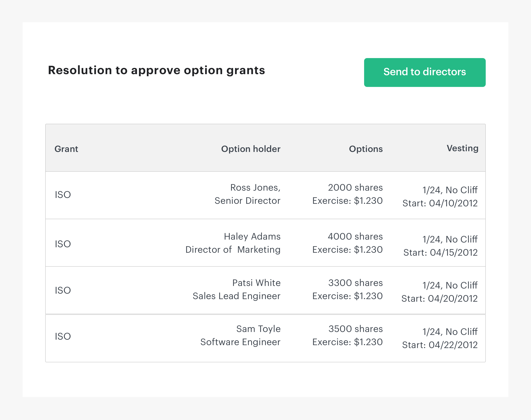This screenshot has height=420, width=531.
Task: Click vesting start date 04/10/2012
Action: coord(440,203)
